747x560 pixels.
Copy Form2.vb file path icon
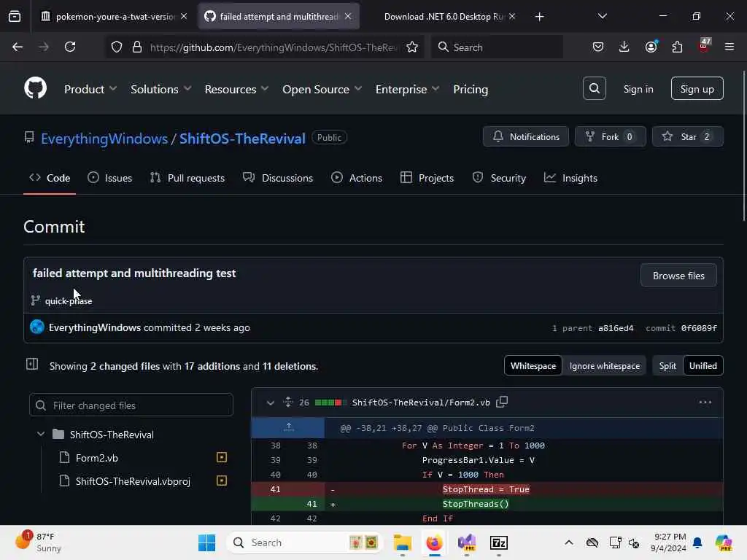502,402
